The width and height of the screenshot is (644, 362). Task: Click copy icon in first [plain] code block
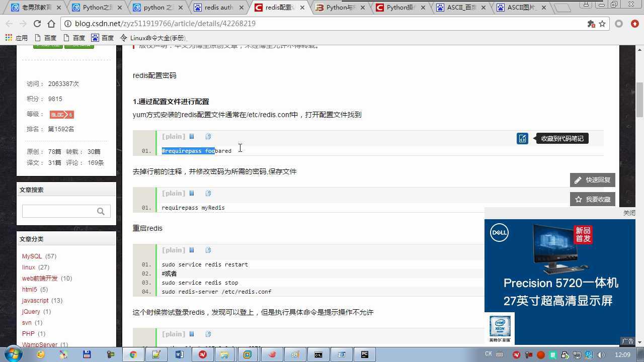[208, 136]
